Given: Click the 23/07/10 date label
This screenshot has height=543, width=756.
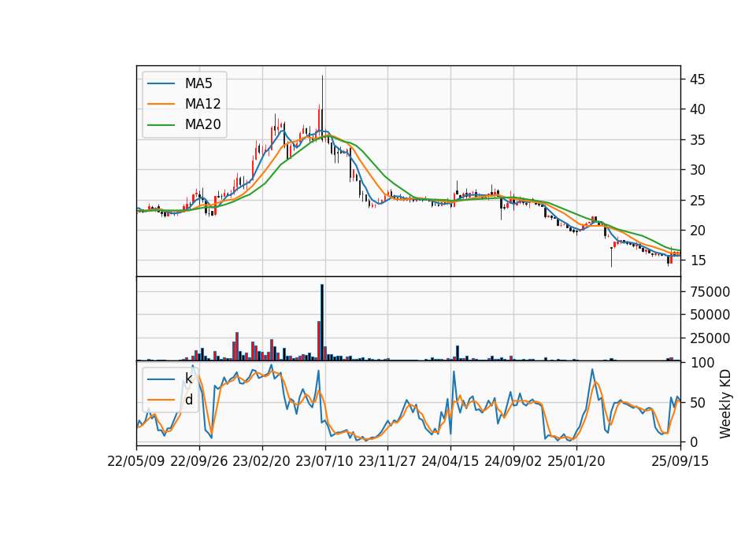Looking at the screenshot, I should (x=324, y=461).
